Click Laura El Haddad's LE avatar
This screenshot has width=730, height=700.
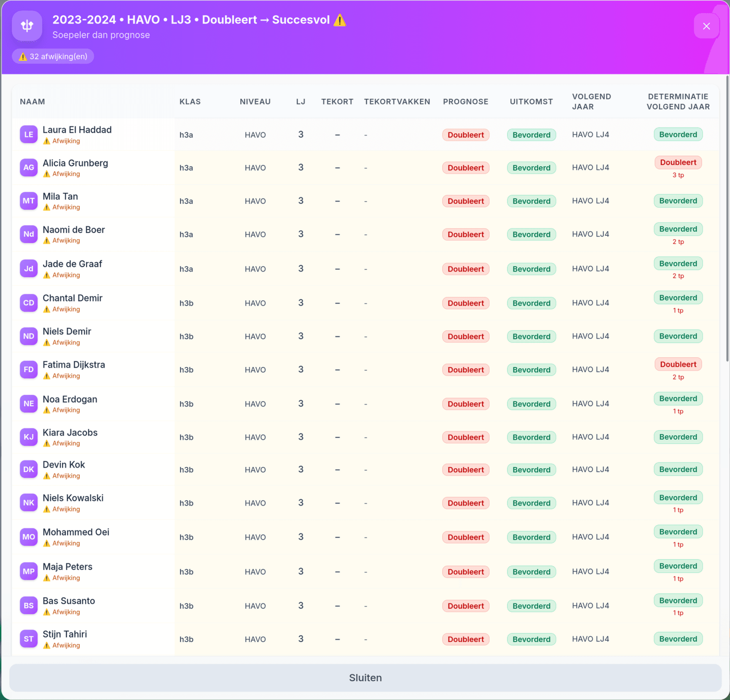point(29,135)
